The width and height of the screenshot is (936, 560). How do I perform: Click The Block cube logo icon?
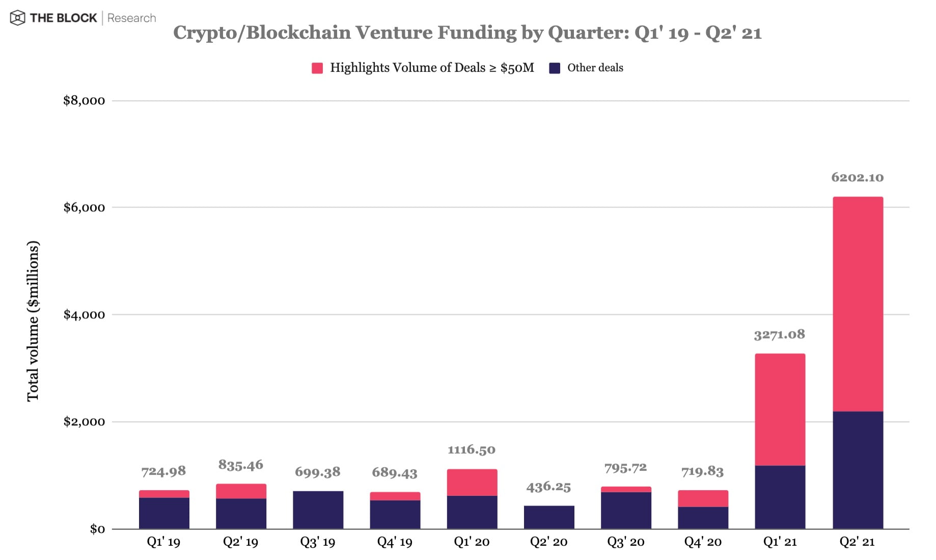coord(17,18)
